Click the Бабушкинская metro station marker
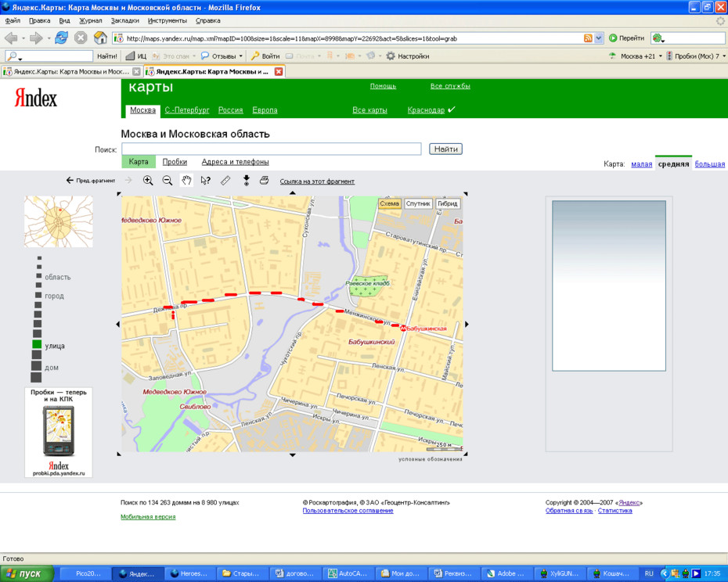 (403, 328)
